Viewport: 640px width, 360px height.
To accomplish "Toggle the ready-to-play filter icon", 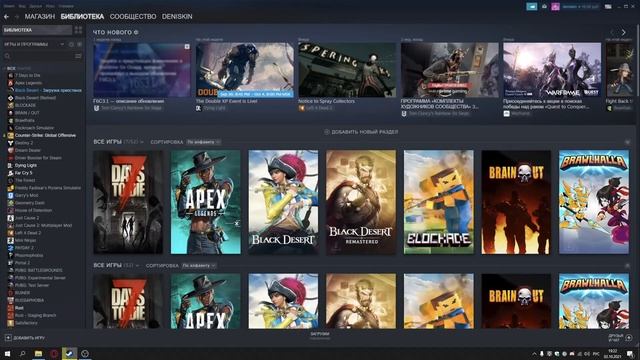I will [79, 44].
